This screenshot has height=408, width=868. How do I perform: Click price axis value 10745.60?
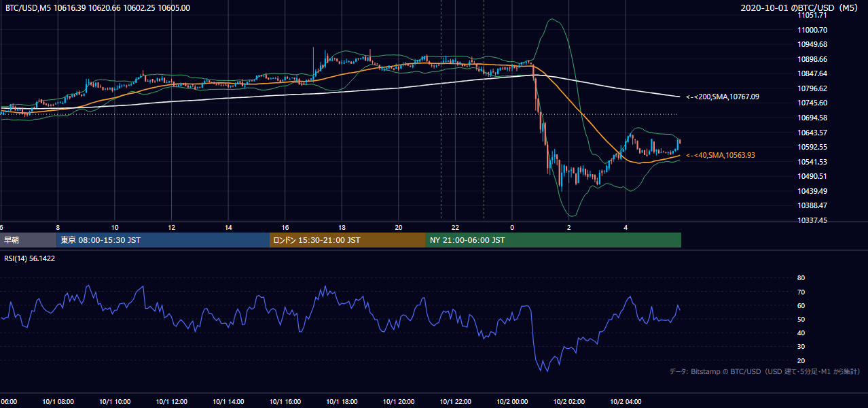tap(813, 103)
